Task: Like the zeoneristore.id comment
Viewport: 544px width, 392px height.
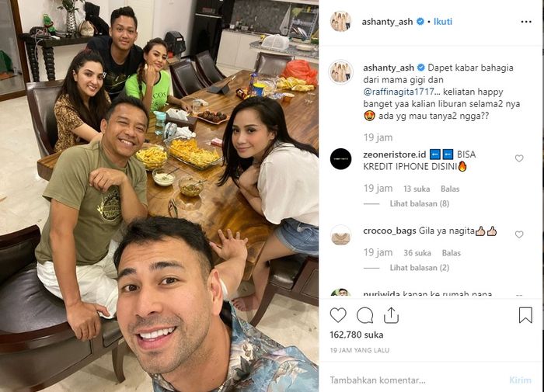Action: pos(519,158)
